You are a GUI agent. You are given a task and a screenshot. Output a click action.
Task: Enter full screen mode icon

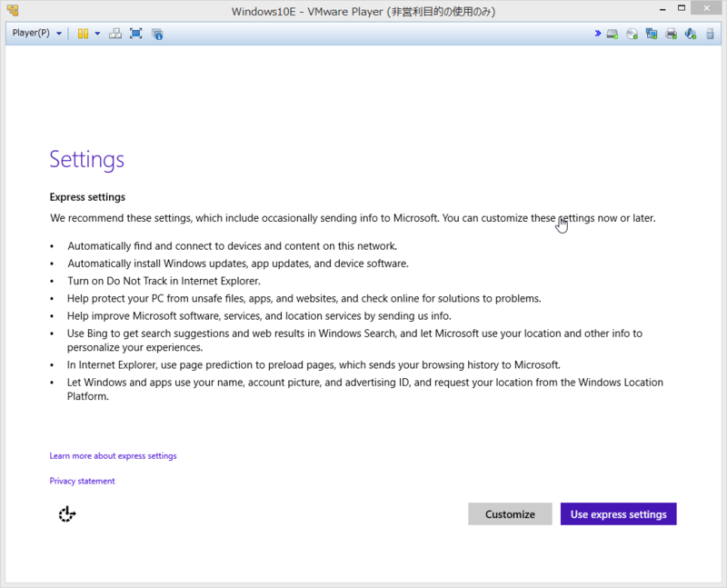(x=135, y=34)
